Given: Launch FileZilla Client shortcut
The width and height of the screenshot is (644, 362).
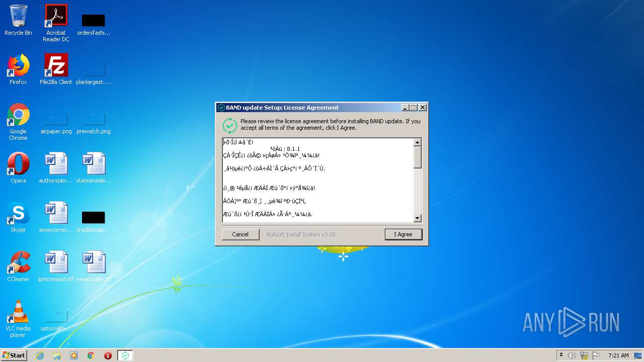Looking at the screenshot, I should [56, 70].
